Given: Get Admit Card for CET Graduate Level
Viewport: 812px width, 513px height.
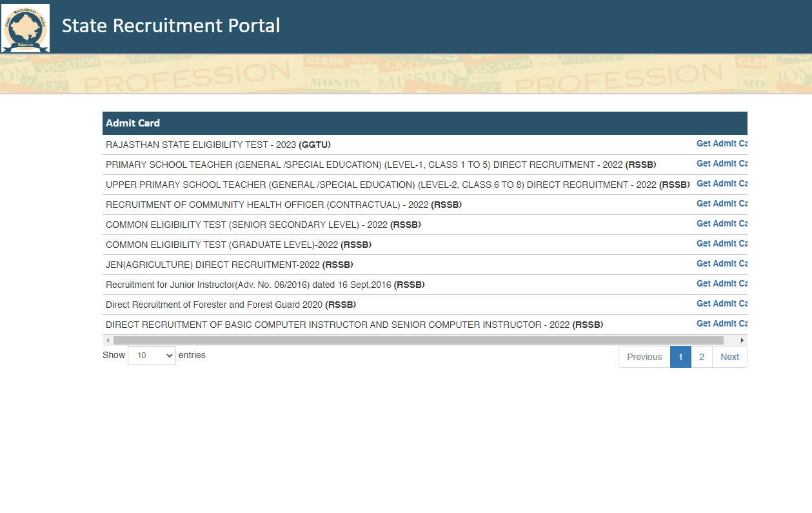Looking at the screenshot, I should (721, 244).
